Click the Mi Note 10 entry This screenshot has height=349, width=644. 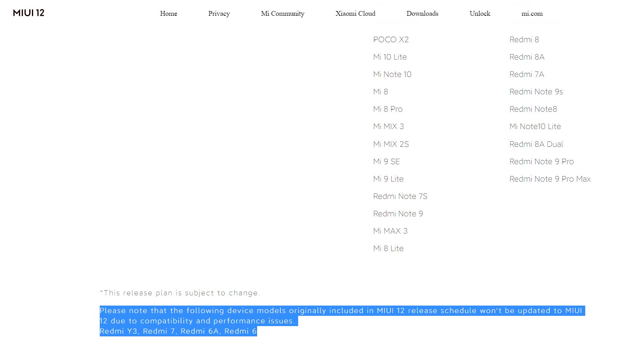[392, 74]
